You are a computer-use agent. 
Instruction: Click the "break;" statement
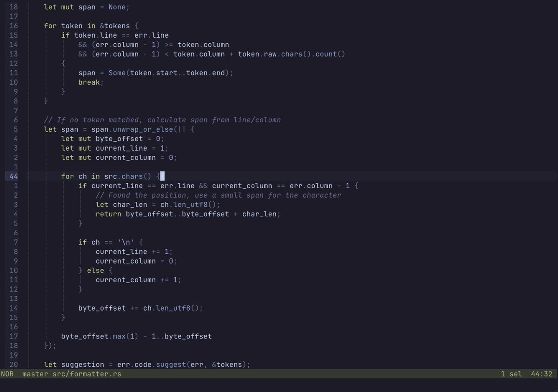[x=91, y=82]
